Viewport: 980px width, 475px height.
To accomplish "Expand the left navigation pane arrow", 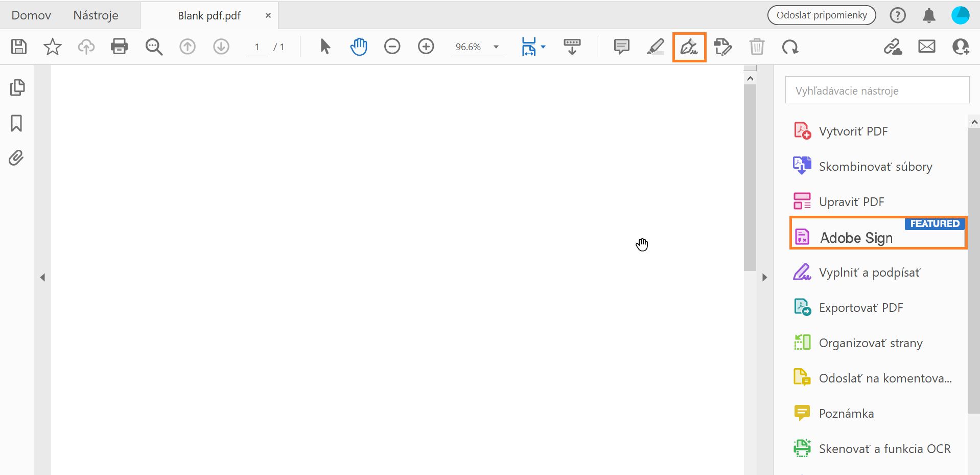I will (x=43, y=278).
